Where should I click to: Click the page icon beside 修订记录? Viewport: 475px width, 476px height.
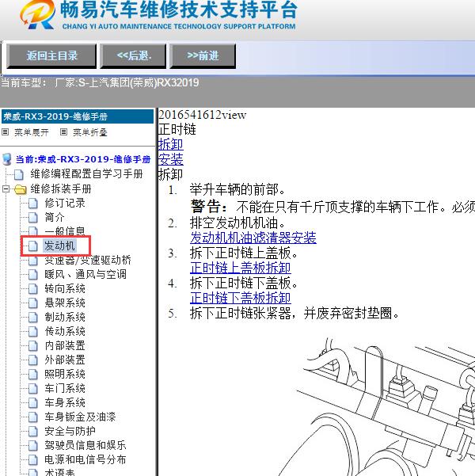(x=33, y=203)
